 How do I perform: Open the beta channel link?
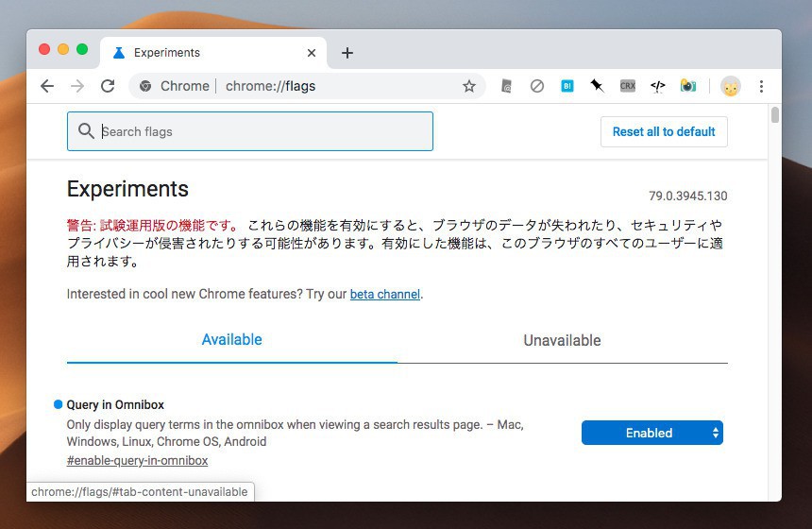click(384, 294)
